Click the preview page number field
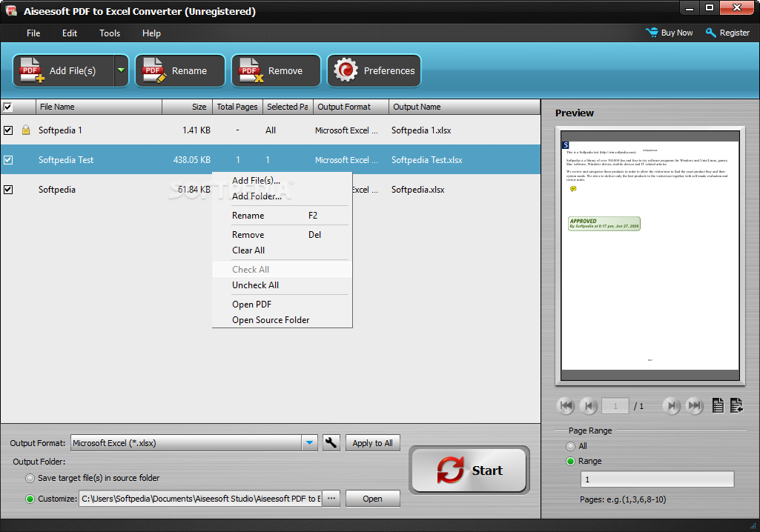Screen dimensions: 760x532 pos(615,406)
